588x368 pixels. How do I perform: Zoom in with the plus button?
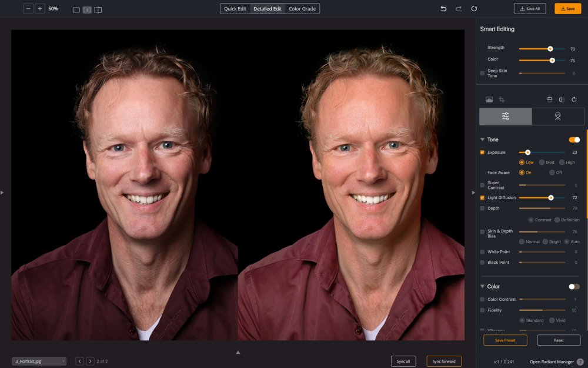[x=40, y=9]
